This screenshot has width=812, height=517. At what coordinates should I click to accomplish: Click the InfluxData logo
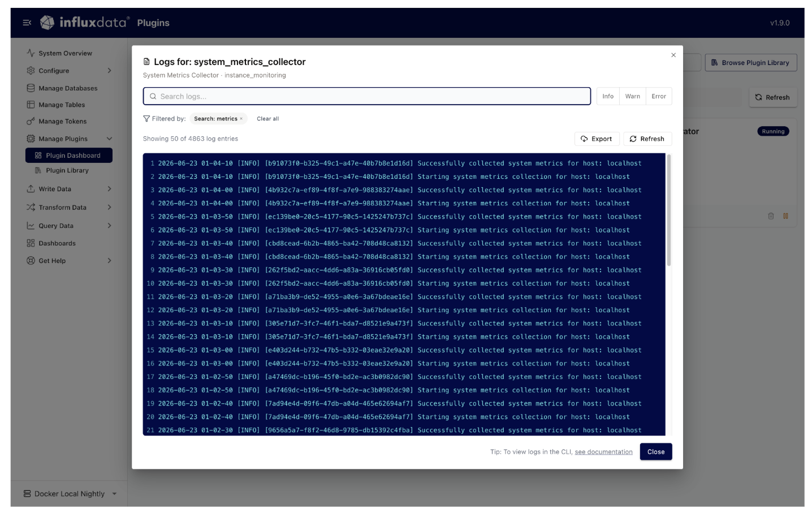85,23
